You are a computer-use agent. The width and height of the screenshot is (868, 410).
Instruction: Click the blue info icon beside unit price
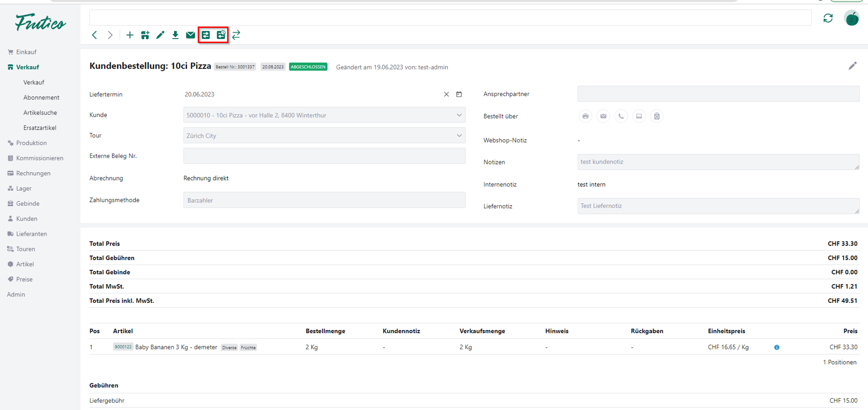coord(776,348)
